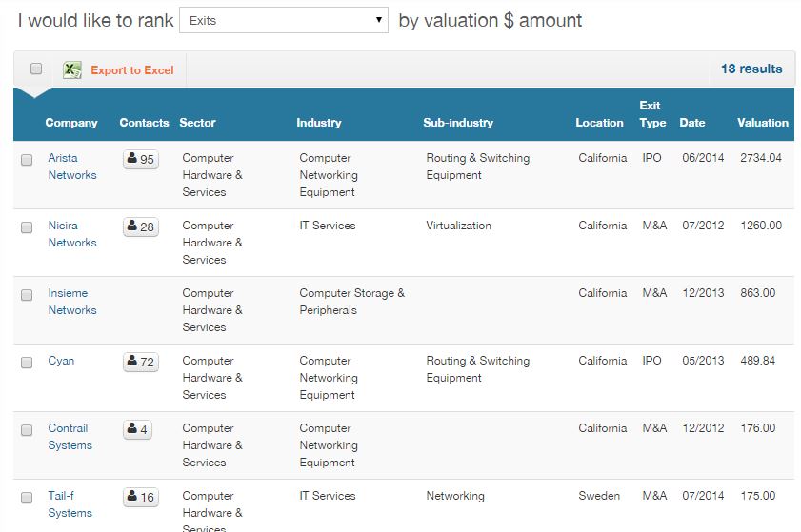Follow the Tail-f Systems company link

(x=70, y=504)
